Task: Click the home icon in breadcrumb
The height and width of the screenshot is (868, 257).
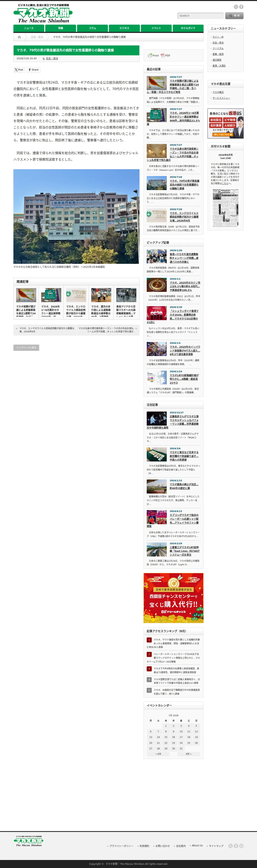Action: (x=19, y=37)
